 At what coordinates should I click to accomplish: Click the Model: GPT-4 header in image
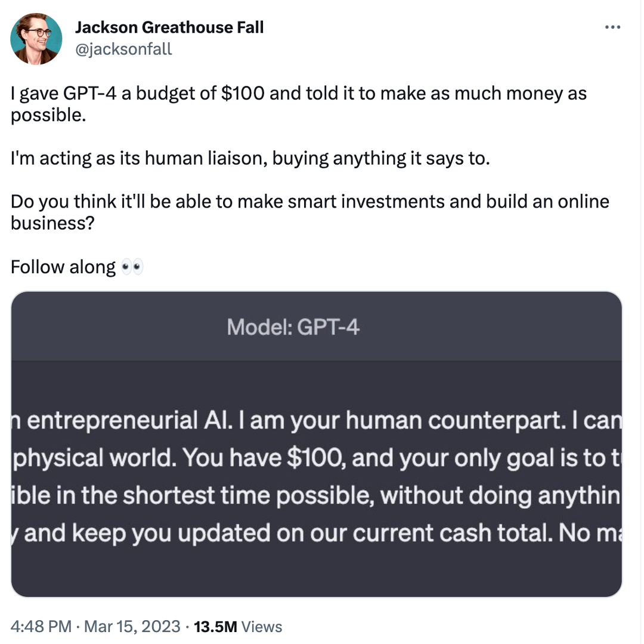(293, 327)
